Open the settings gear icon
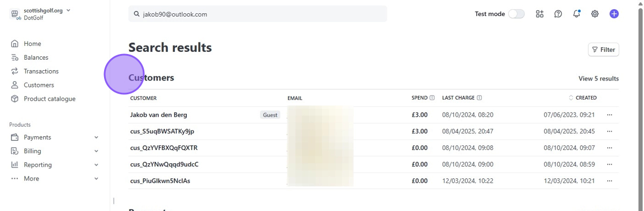The height and width of the screenshot is (211, 644). click(x=595, y=14)
